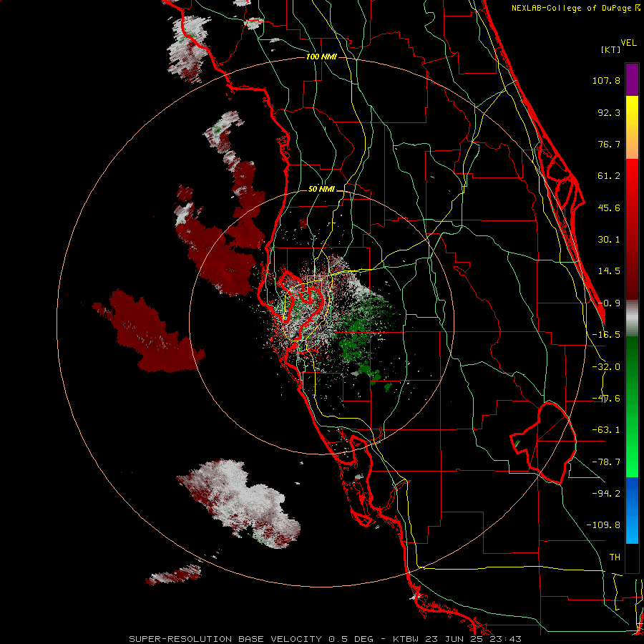This screenshot has width=644, height=644.
Task: Click the -0.9 velocity scale value
Action: (609, 303)
